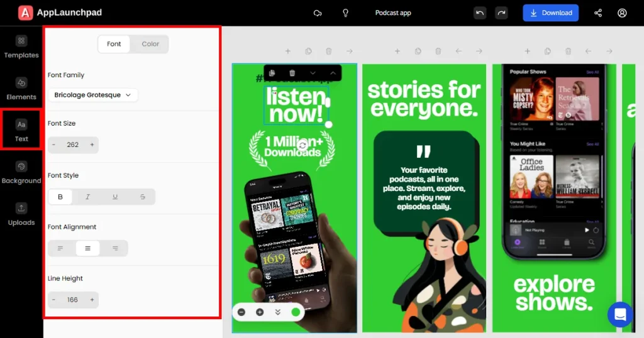Toggle strikethrough font style
Image resolution: width=644 pixels, height=338 pixels.
143,197
